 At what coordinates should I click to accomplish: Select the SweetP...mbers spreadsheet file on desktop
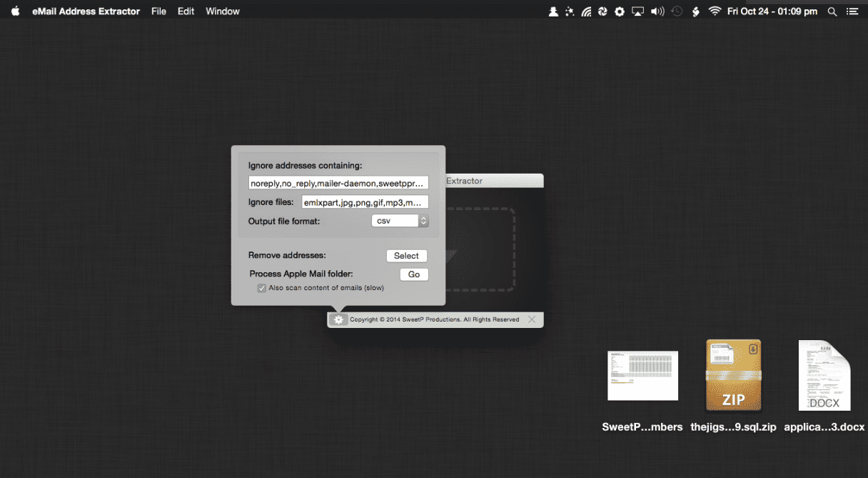642,376
